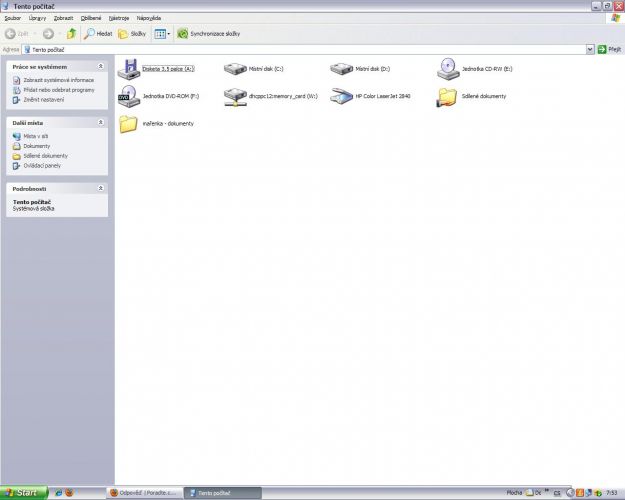Open the Úpravy menu
625x500 pixels.
tap(37, 18)
